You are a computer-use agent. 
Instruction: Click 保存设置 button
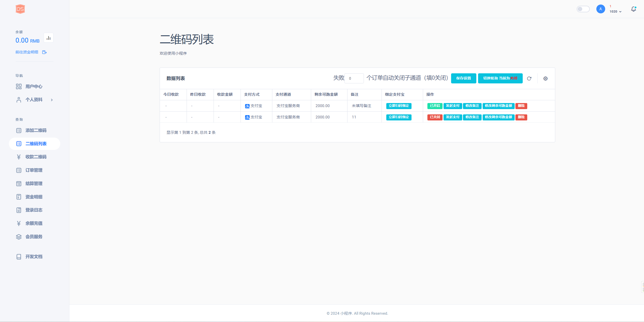point(463,78)
